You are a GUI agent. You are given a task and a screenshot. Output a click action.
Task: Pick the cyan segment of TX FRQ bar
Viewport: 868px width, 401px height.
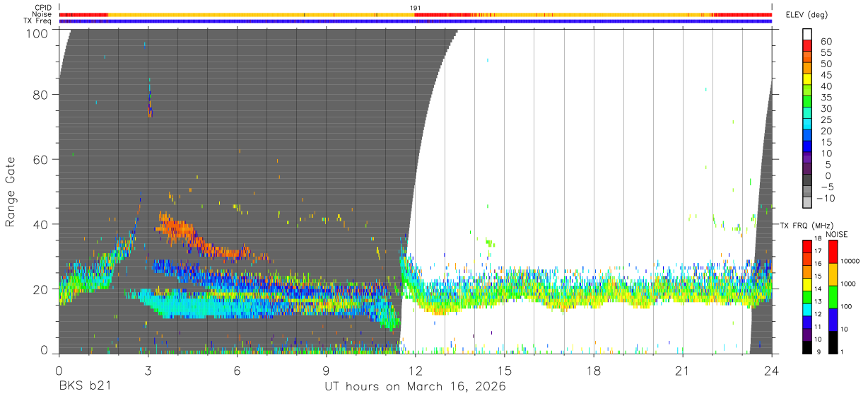click(x=807, y=310)
